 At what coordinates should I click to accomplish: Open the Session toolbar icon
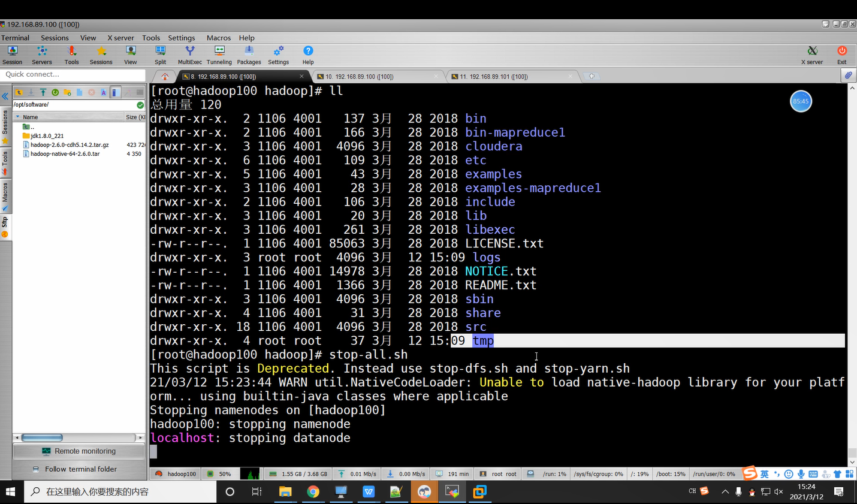[12, 55]
